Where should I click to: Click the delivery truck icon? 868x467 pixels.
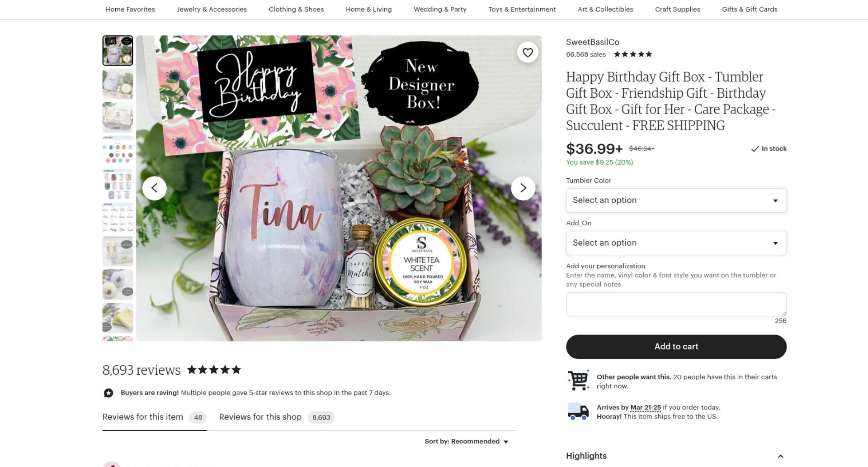578,411
